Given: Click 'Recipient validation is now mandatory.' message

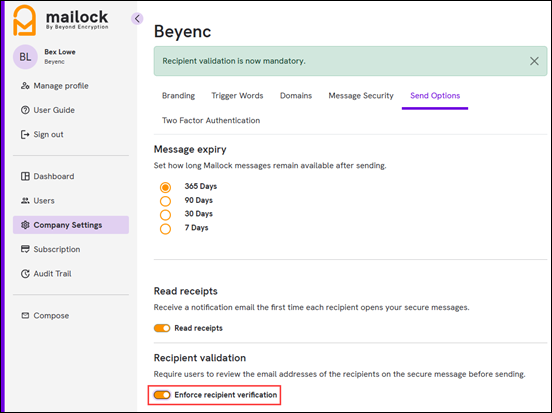Looking at the screenshot, I should (x=234, y=61).
